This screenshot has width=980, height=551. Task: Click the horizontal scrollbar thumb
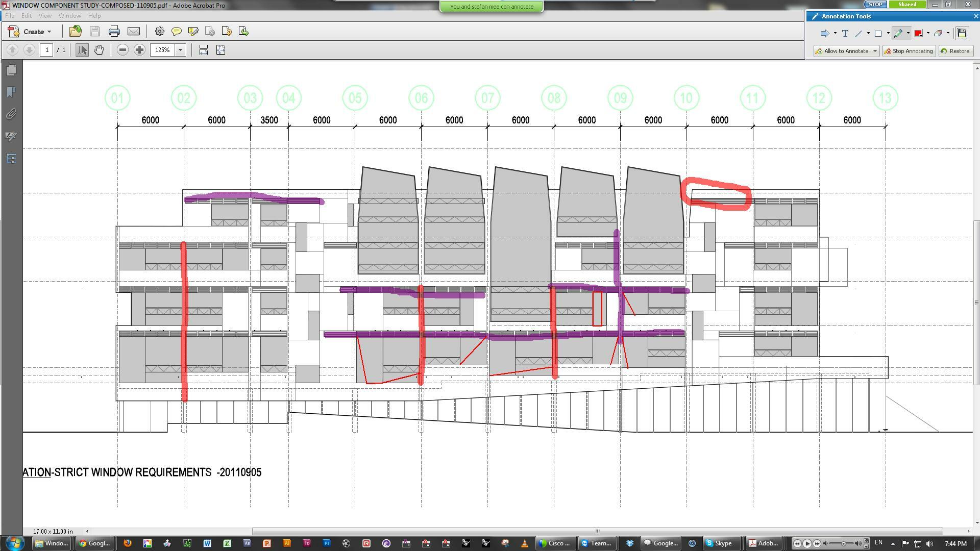(x=597, y=531)
